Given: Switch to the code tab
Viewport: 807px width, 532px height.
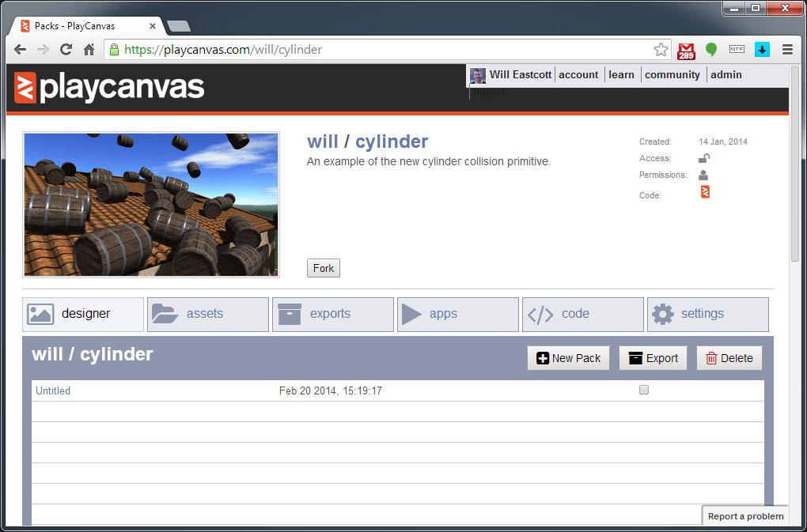Looking at the screenshot, I should pos(583,314).
